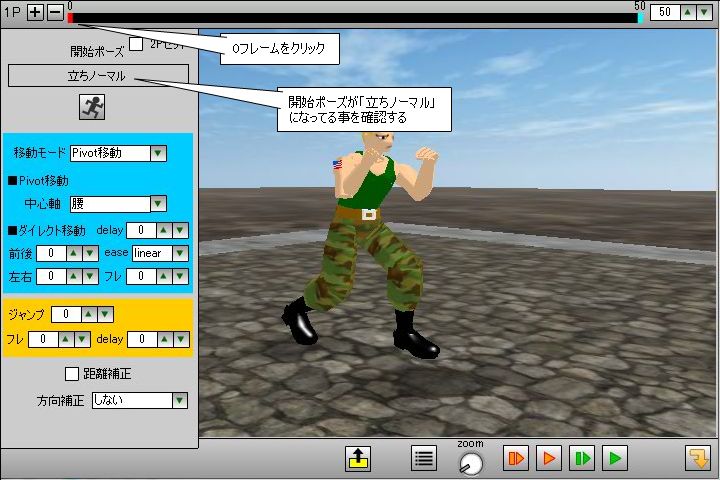The height and width of the screenshot is (480, 720).
Task: Click the black timeline bar
Action: point(355,18)
